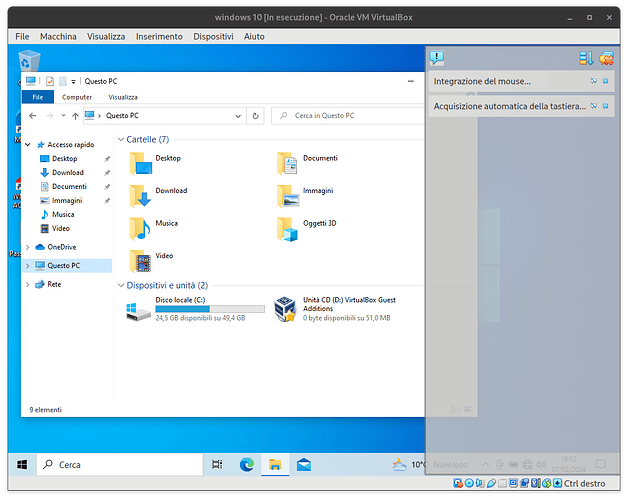Select the Immagini folder in the main pane

tap(306, 196)
